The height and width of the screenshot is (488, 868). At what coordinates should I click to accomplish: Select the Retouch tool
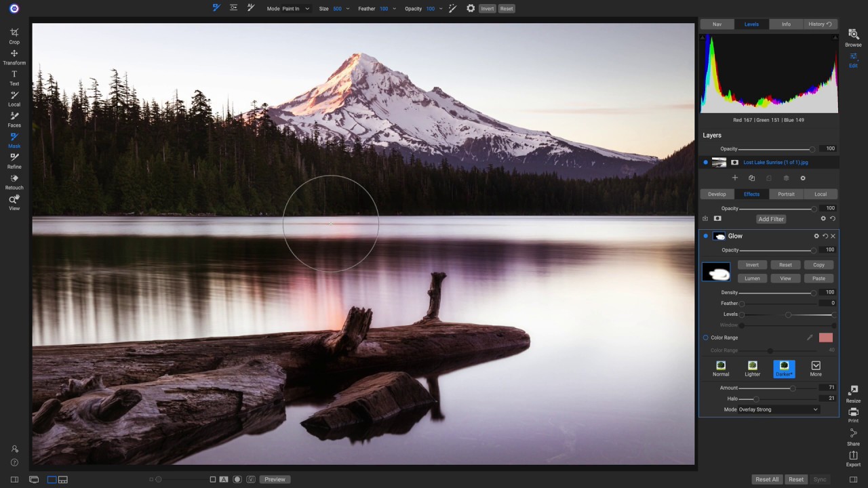(14, 182)
